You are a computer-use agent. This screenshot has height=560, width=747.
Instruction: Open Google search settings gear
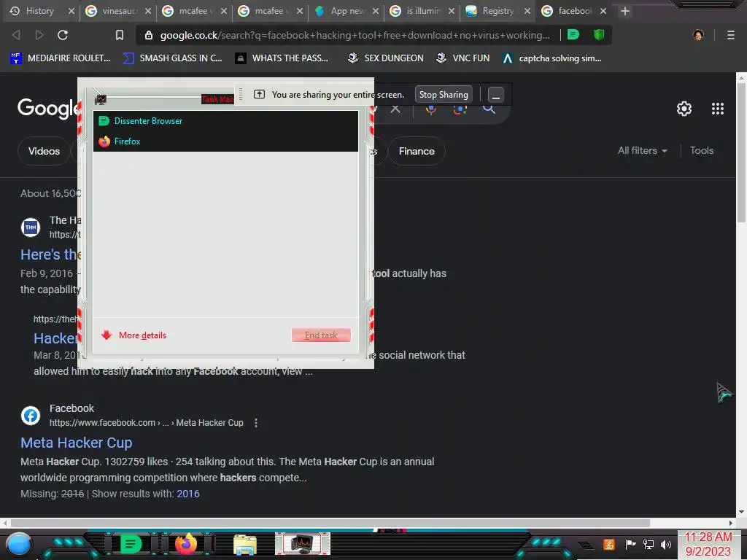pyautogui.click(x=684, y=109)
